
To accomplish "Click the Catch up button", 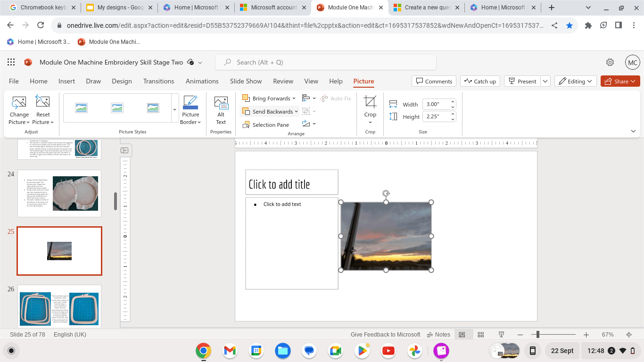I will 480,81.
